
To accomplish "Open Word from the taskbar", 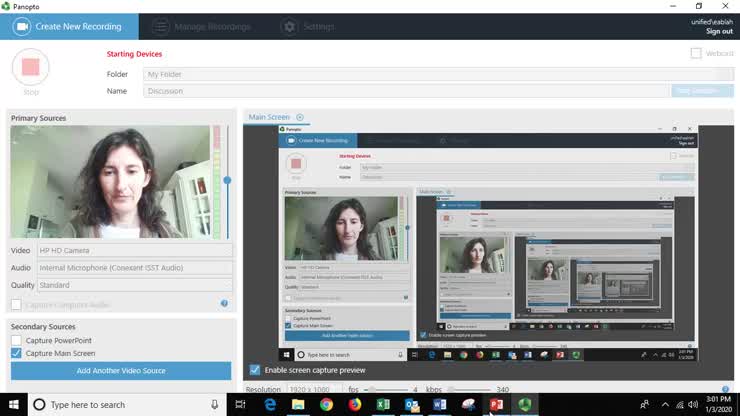I will 439,405.
